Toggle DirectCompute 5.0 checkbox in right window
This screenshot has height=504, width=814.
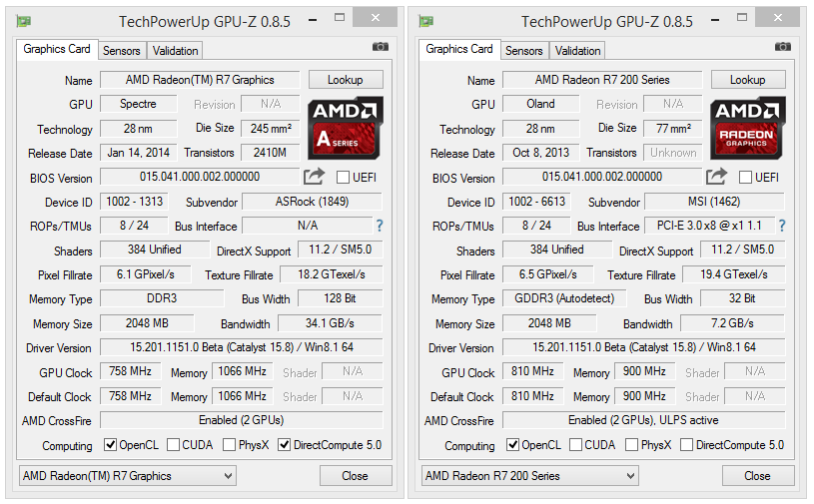coord(686,445)
